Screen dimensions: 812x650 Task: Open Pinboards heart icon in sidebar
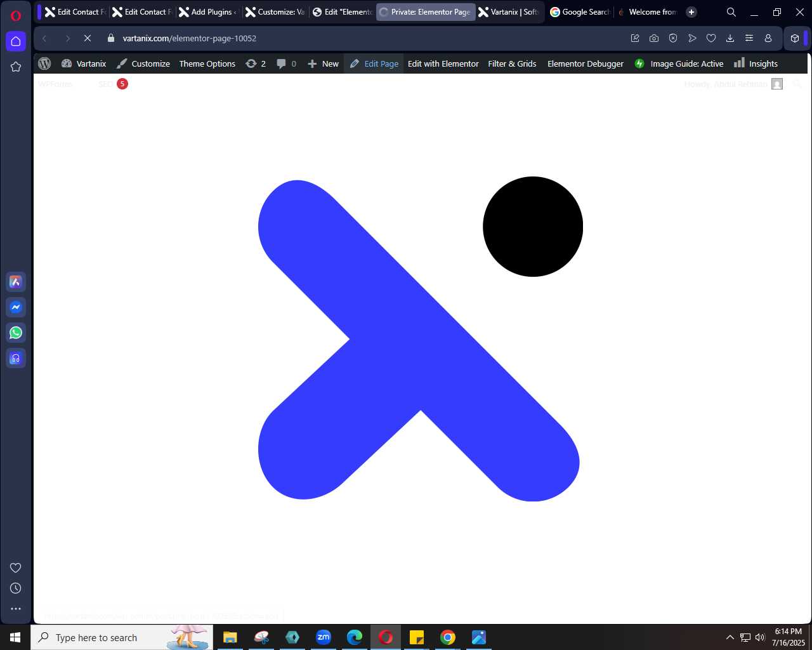pos(16,568)
